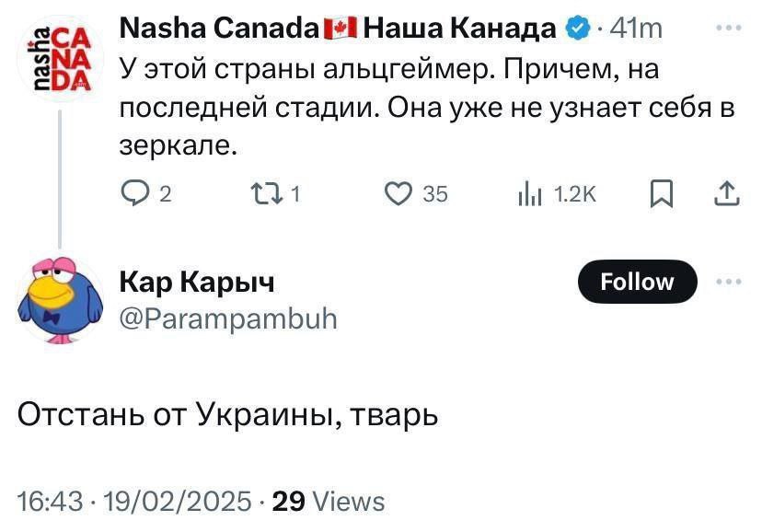Image resolution: width=762 pixels, height=532 pixels.
Task: Click the 29 Views count
Action: tap(329, 501)
